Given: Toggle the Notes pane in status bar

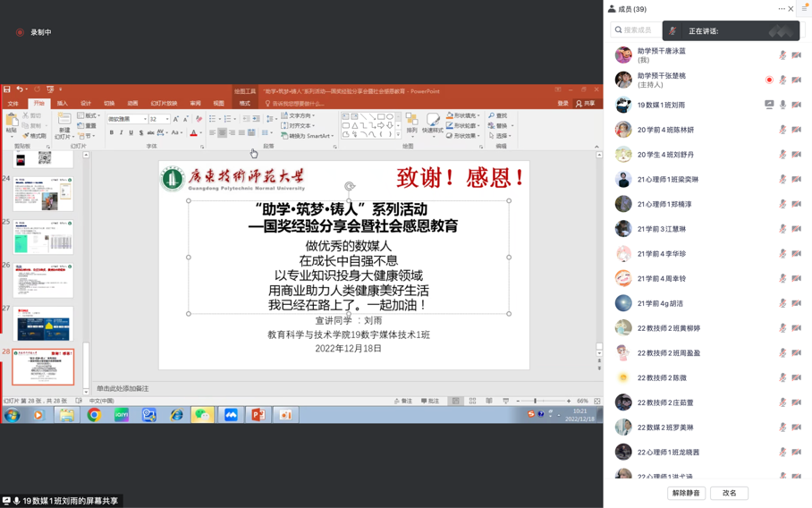Looking at the screenshot, I should [x=403, y=402].
